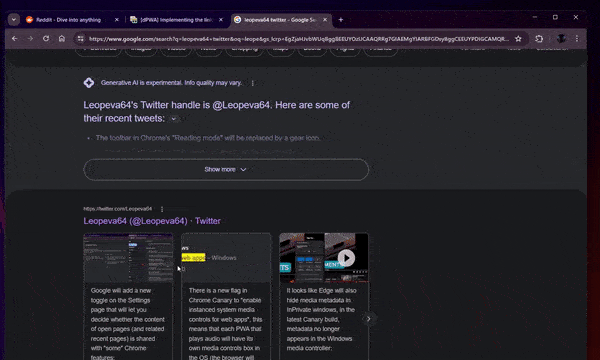Reload the current page
The image size is (600, 360).
[46, 39]
